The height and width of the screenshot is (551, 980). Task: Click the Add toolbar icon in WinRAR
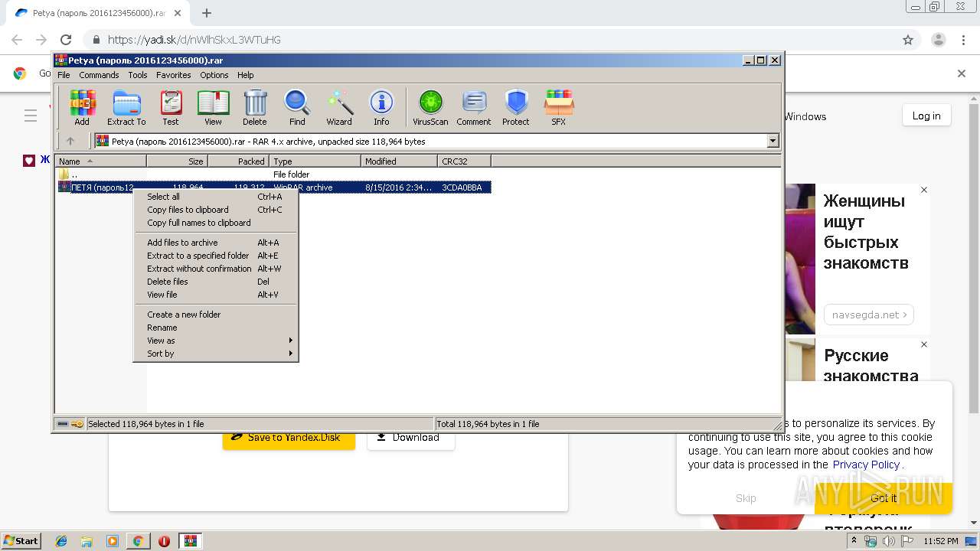82,107
